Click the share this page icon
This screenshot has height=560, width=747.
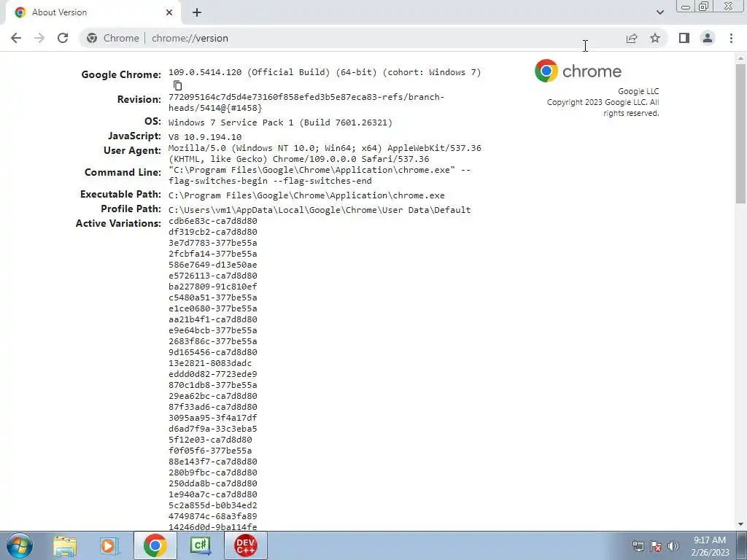[x=632, y=38]
